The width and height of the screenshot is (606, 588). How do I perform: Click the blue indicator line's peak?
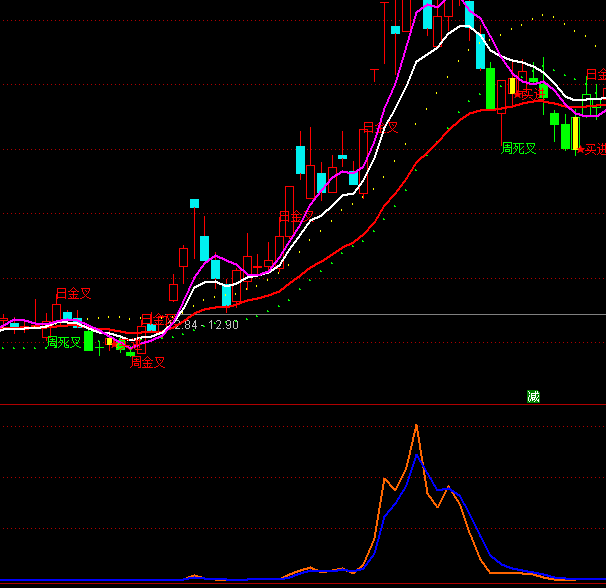418,458
